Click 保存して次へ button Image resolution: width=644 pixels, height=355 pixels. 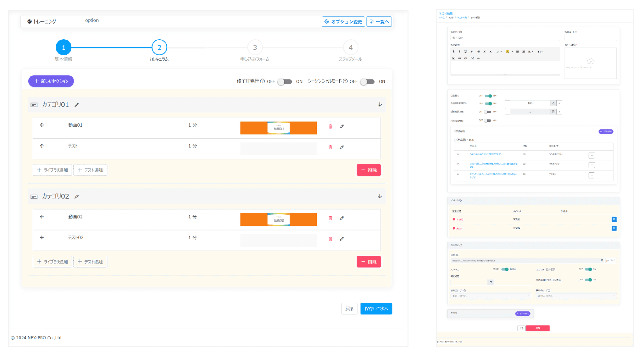click(376, 308)
